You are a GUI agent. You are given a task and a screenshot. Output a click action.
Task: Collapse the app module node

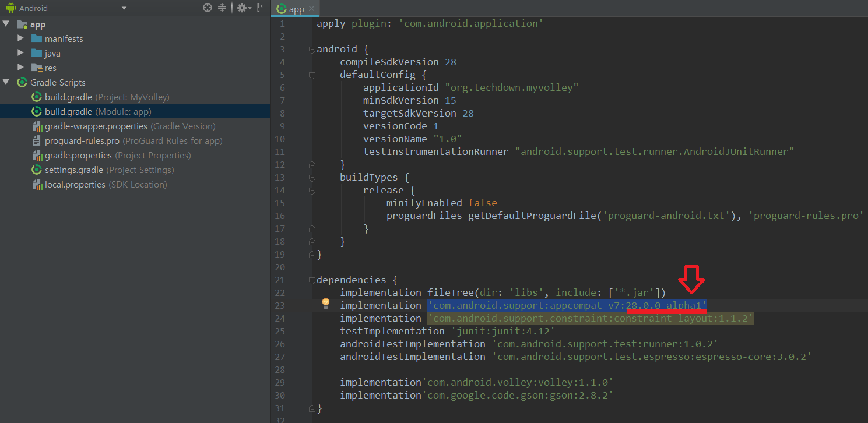6,24
